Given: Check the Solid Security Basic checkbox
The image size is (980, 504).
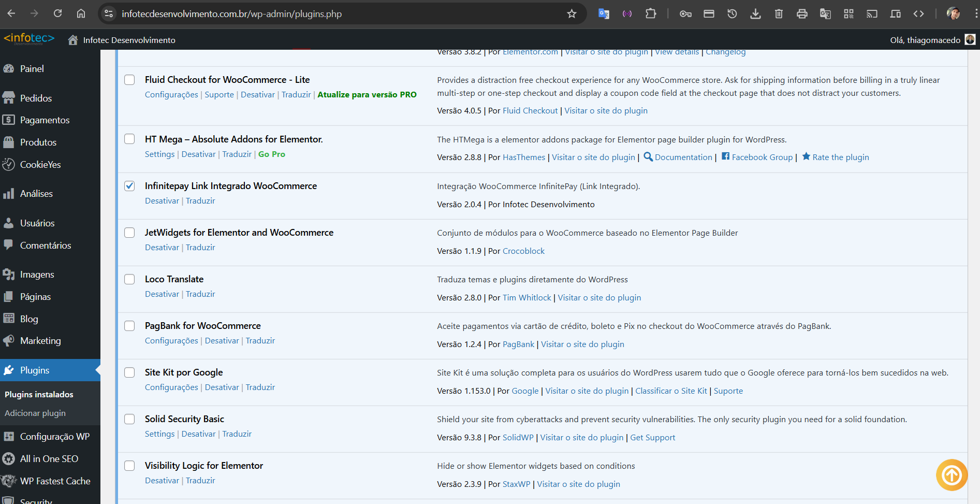Looking at the screenshot, I should coord(129,419).
